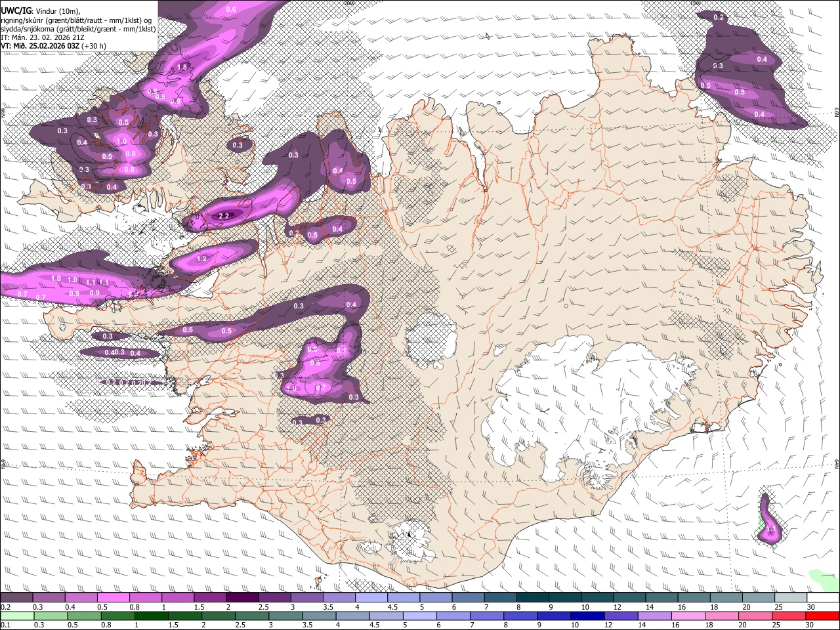Pick the darkest green swatch between 1 and 1.5
The width and height of the screenshot is (840, 630).
pyautogui.click(x=151, y=616)
